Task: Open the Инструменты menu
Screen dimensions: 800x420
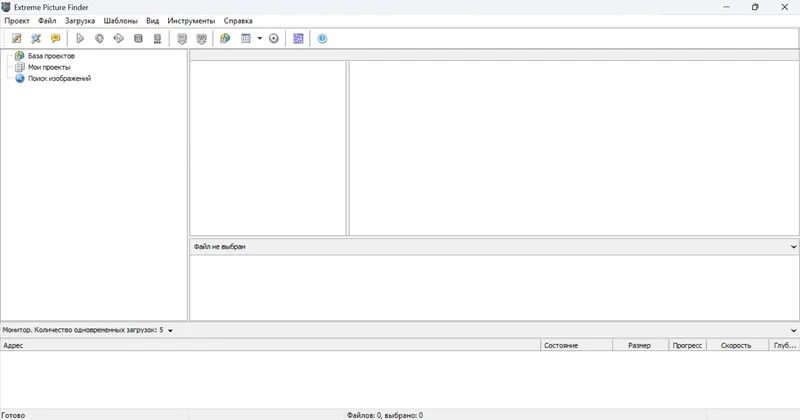Action: [191, 21]
